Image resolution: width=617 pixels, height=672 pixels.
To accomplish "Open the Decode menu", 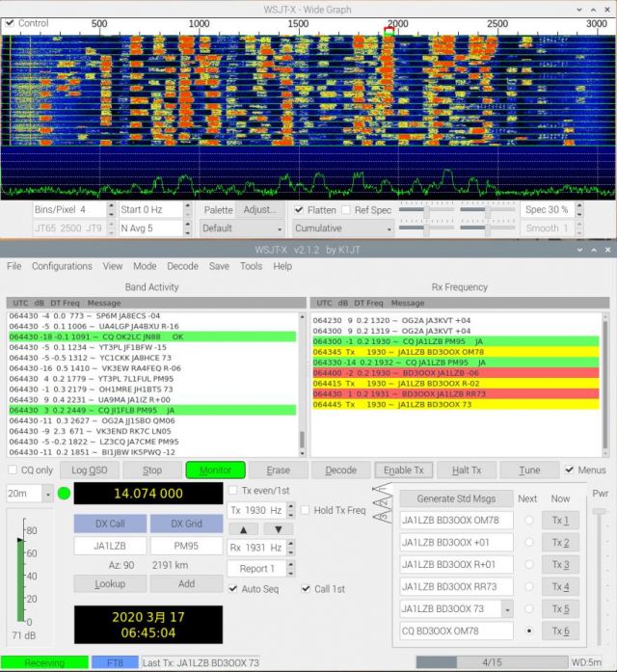I will (182, 266).
